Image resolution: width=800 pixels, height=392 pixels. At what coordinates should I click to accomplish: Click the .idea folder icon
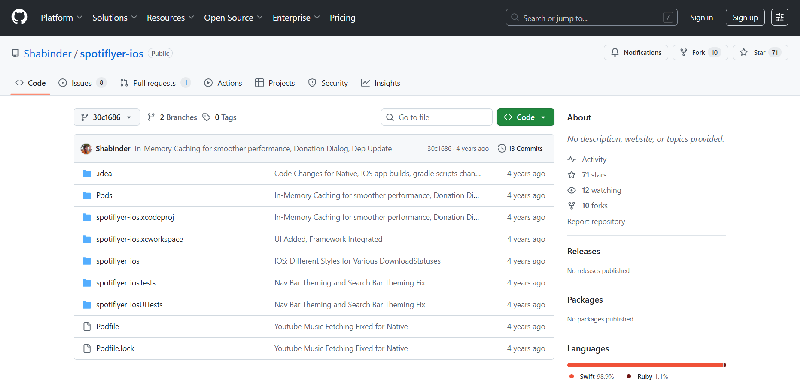(87, 174)
